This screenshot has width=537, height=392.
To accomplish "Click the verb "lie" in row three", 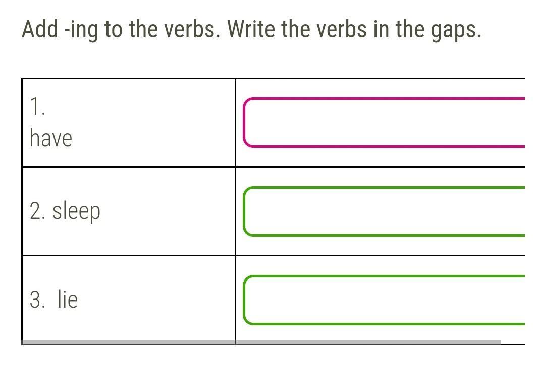I will (x=68, y=300).
